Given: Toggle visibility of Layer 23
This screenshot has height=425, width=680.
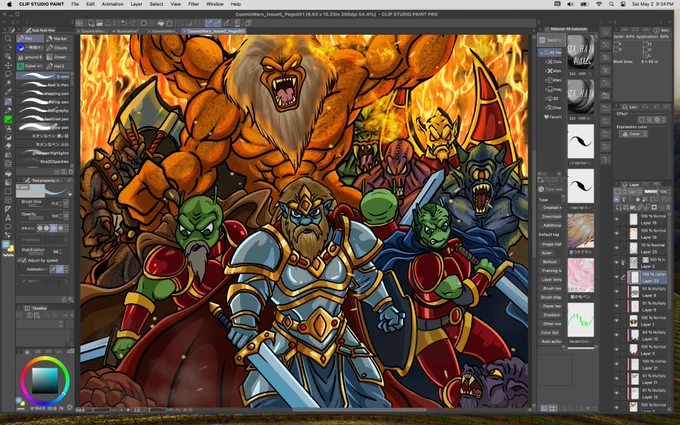Looking at the screenshot, I should point(617,277).
